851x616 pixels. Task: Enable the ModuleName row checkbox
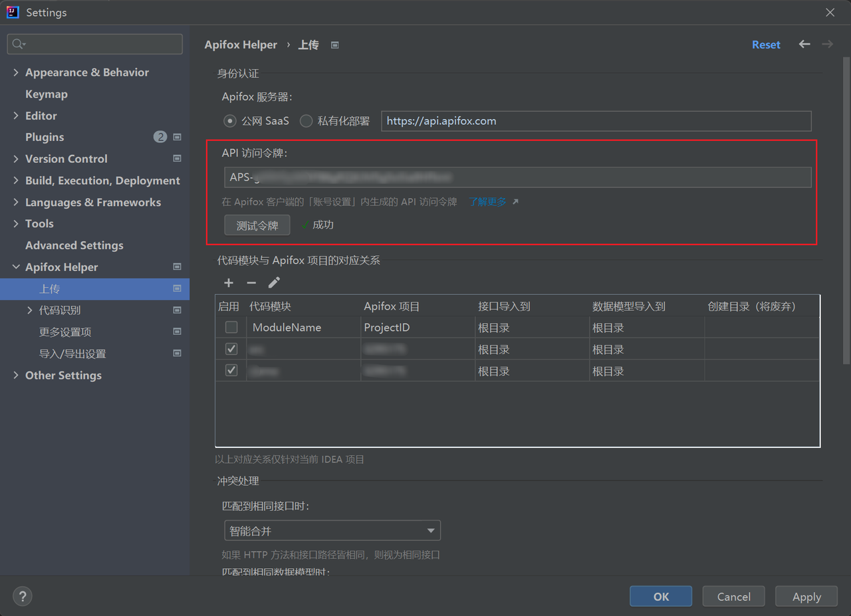point(231,327)
